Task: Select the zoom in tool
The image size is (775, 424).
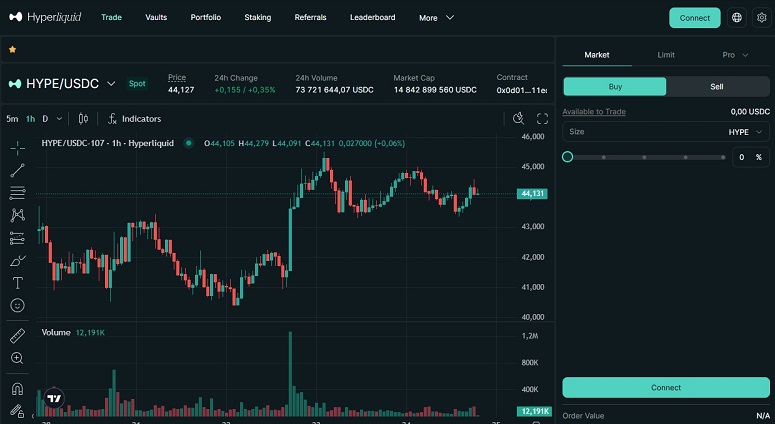Action: [17, 358]
